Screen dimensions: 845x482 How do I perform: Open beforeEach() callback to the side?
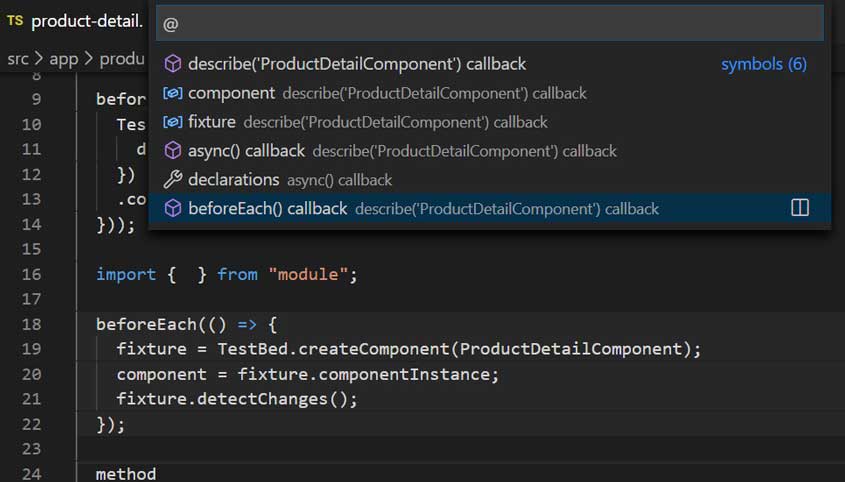pyautogui.click(x=800, y=208)
